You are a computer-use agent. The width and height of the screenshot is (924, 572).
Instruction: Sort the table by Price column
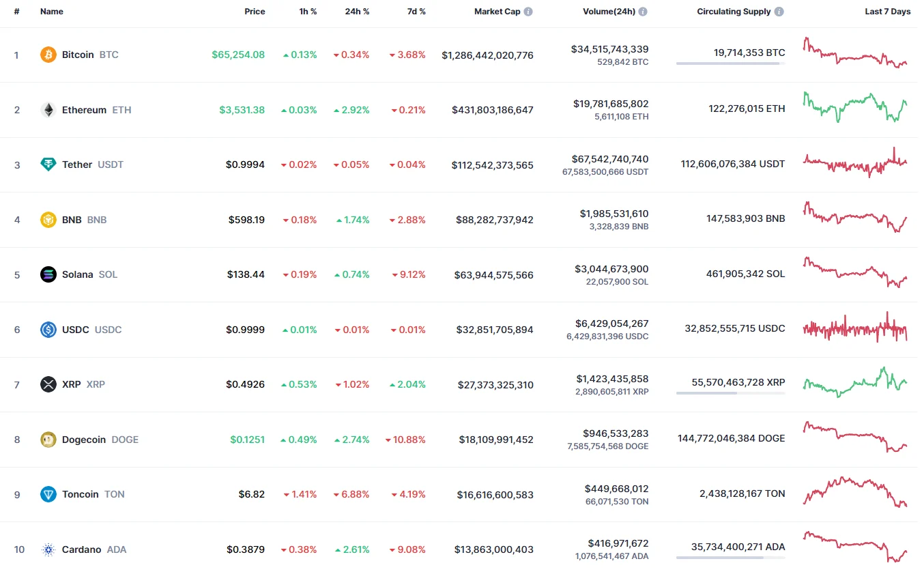pyautogui.click(x=255, y=12)
